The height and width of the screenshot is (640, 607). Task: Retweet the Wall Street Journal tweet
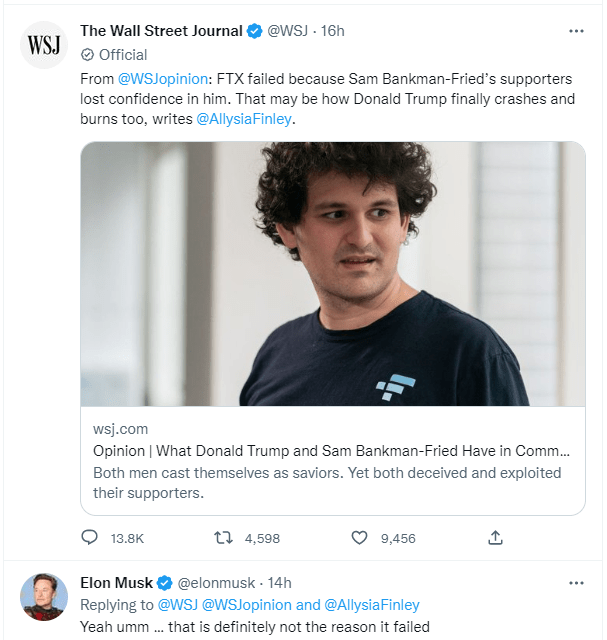(x=224, y=538)
